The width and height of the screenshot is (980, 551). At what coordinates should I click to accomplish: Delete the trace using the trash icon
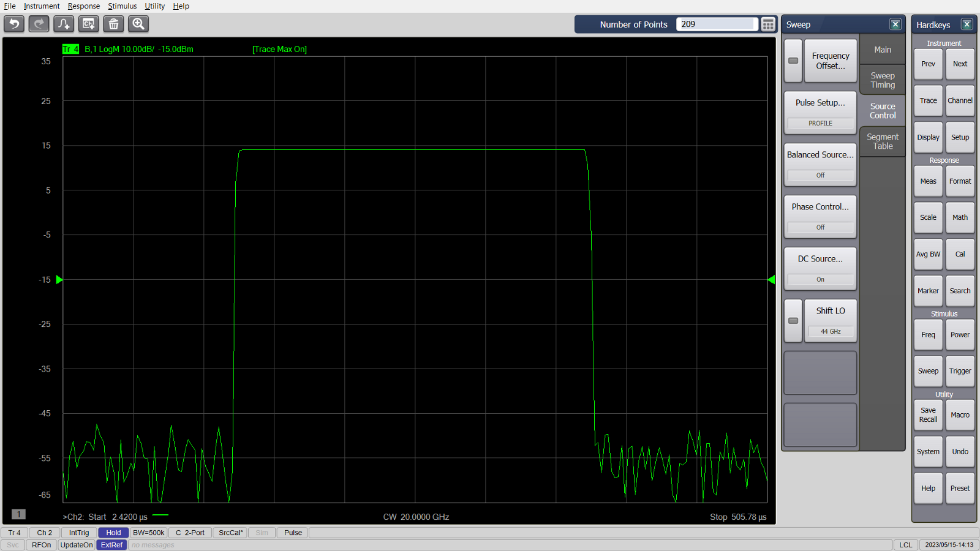113,24
